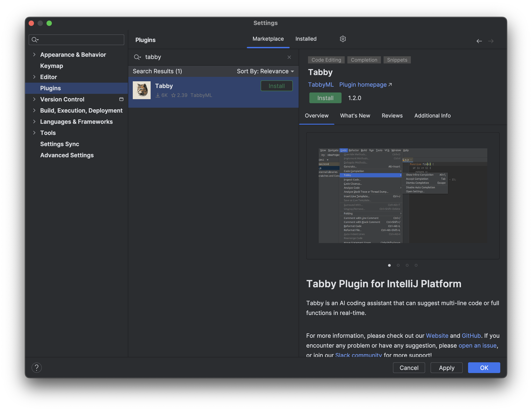Install Tabby from the search results

[277, 86]
